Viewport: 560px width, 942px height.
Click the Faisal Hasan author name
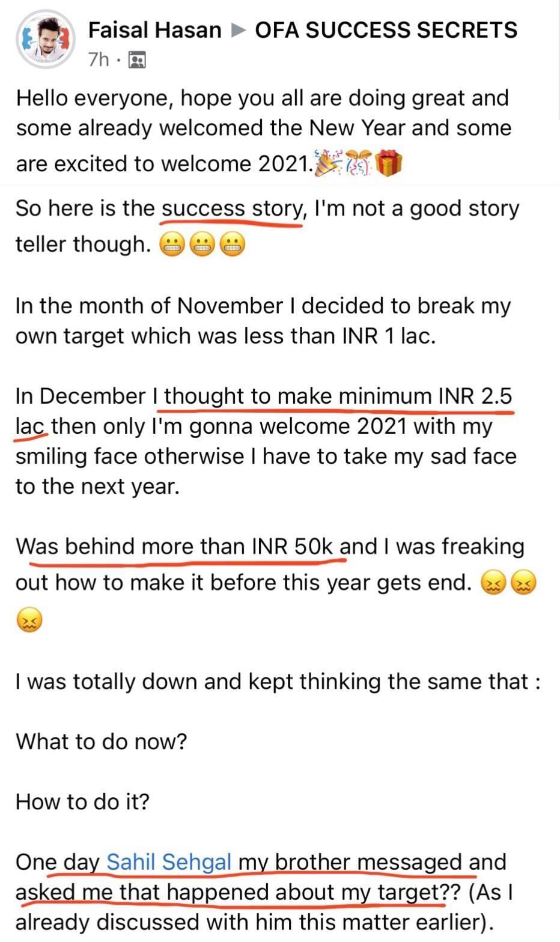(x=154, y=30)
